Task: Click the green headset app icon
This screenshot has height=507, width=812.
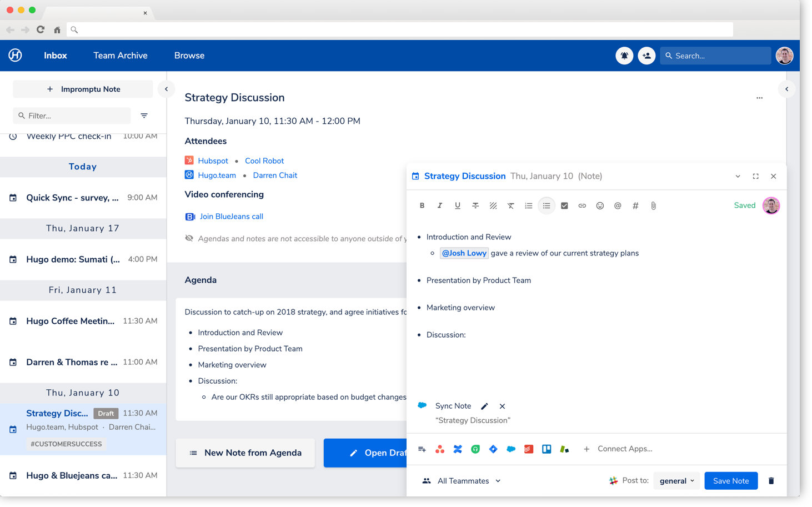Action: tap(475, 449)
